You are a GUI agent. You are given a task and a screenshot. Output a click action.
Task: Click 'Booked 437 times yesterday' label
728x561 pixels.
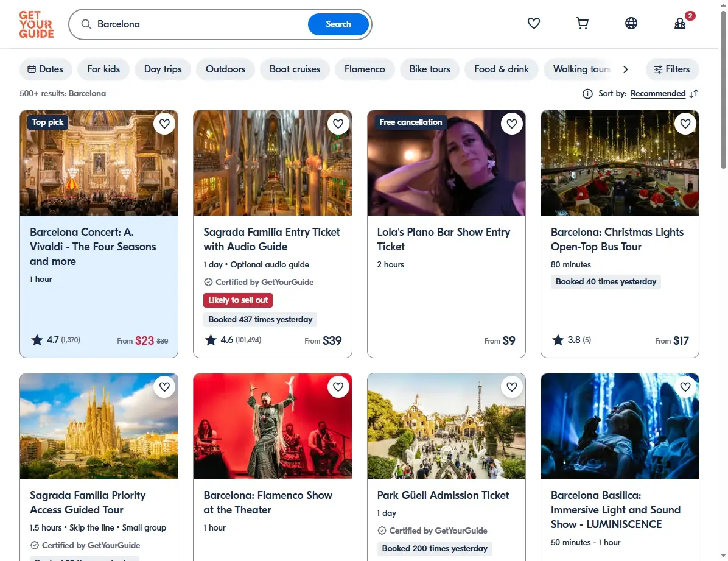point(260,320)
